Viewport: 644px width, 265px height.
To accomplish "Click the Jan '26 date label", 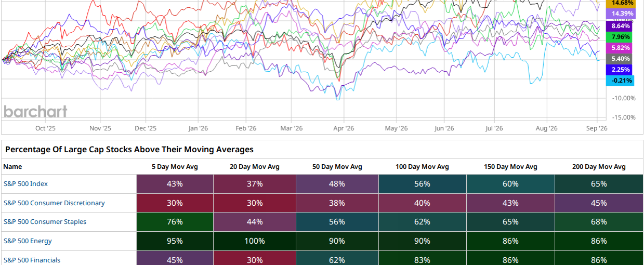I will click(x=198, y=128).
